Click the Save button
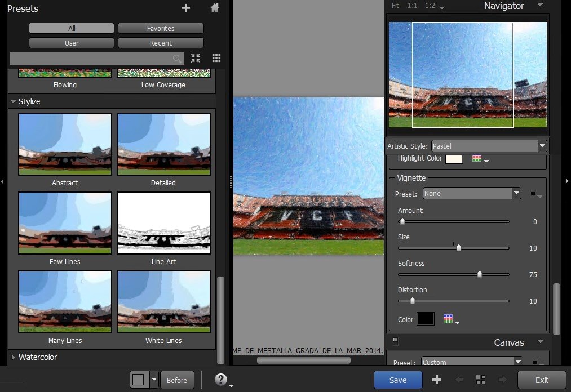Image resolution: width=571 pixels, height=392 pixels. coord(398,380)
